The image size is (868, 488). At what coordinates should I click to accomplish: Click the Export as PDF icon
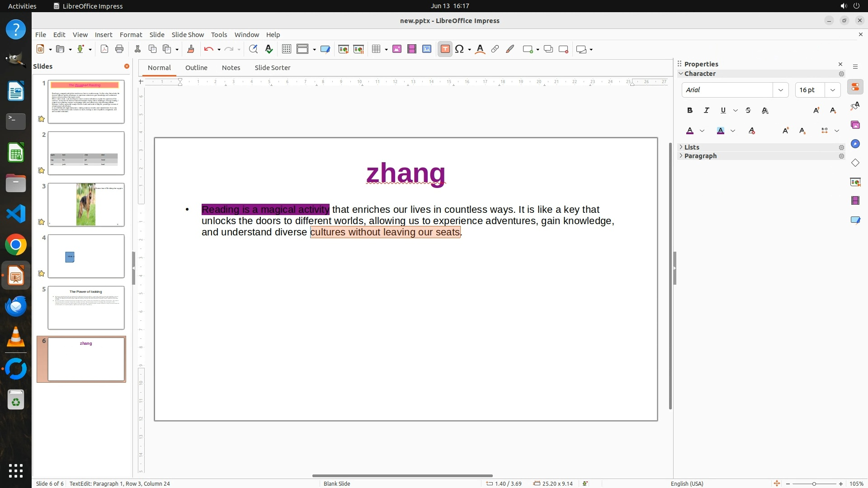pyautogui.click(x=104, y=49)
